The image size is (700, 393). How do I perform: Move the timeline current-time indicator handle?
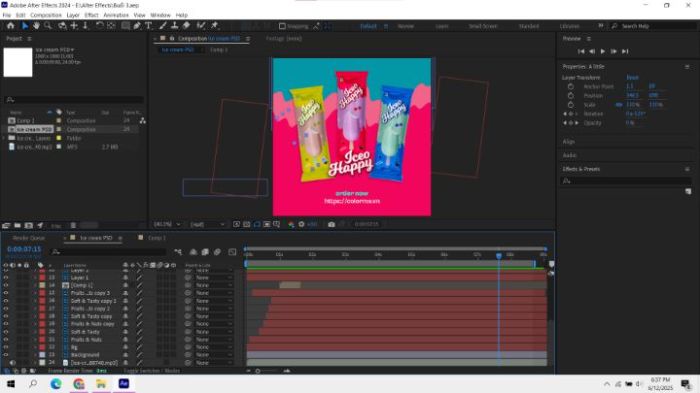pos(499,255)
